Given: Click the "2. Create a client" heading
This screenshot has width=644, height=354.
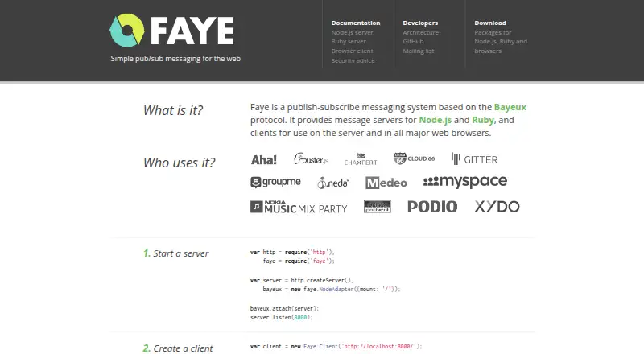Looking at the screenshot, I should 178,348.
